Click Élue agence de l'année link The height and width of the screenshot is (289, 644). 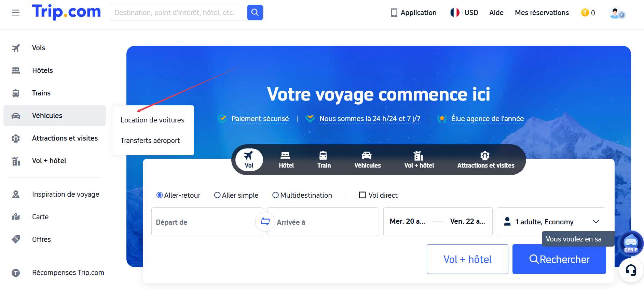[x=488, y=119]
